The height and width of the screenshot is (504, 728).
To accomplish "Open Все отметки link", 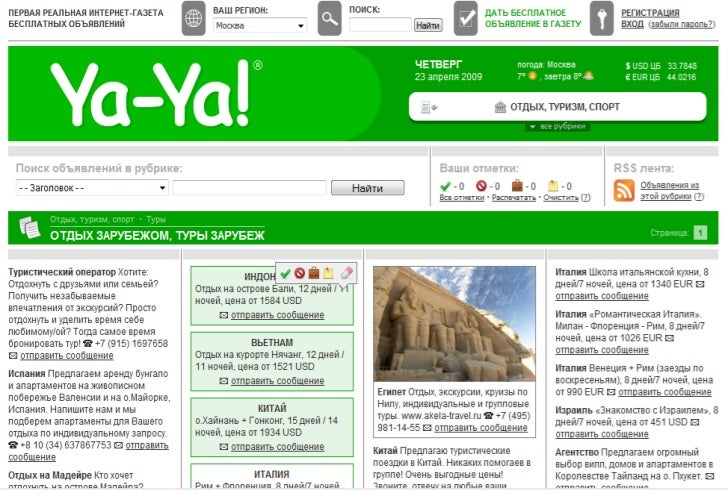I will 462,198.
